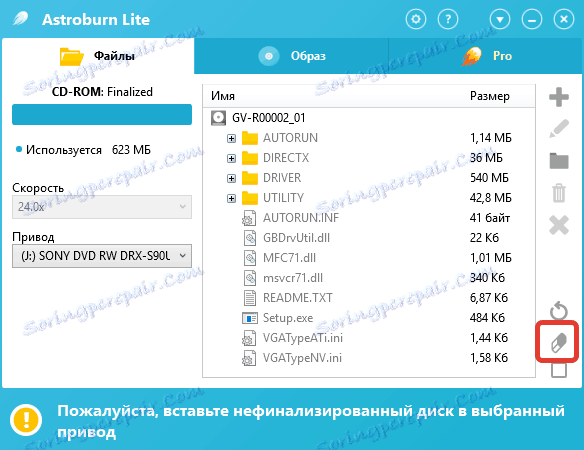Click the circular refresh arrow icon

(x=559, y=310)
